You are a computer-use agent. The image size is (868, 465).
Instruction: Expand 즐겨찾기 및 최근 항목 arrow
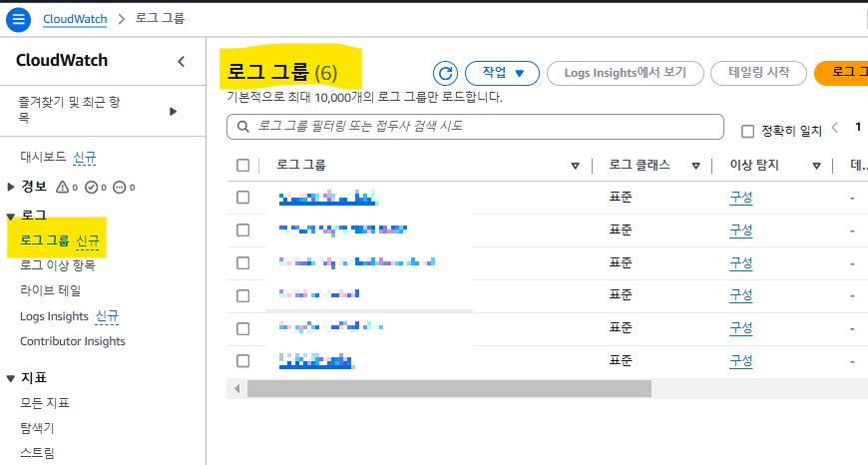click(173, 112)
